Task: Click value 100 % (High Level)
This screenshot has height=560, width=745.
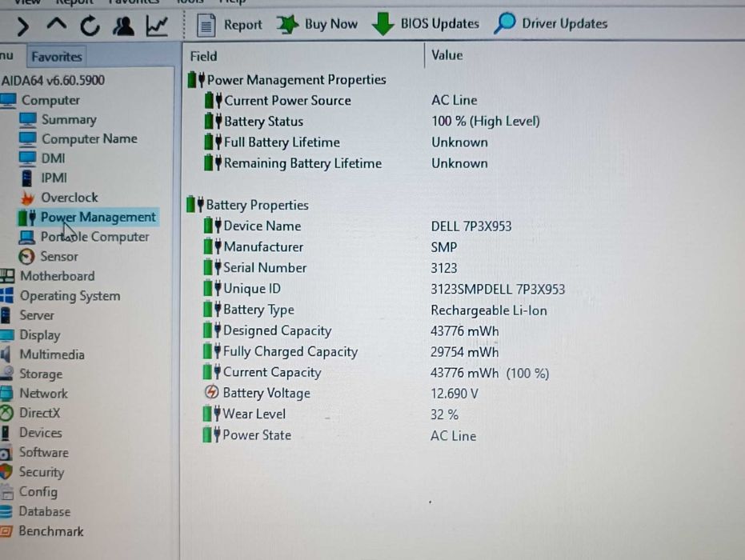Action: pos(485,121)
